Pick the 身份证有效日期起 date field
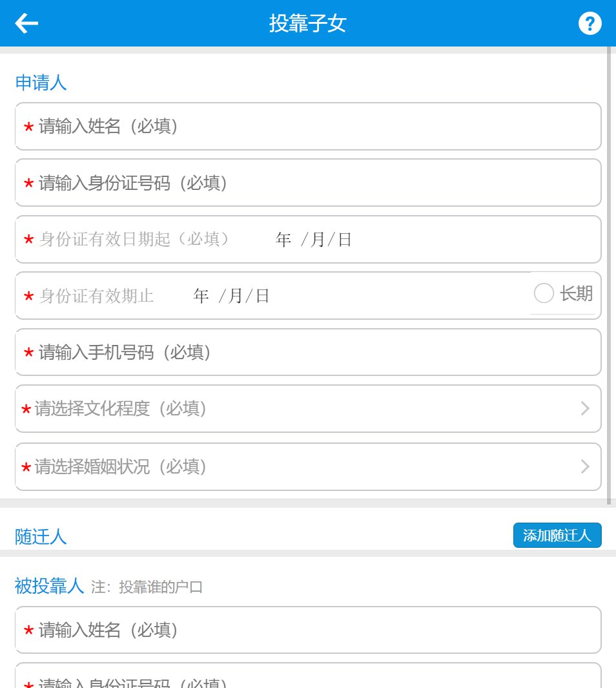This screenshot has height=688, width=616. 314,240
